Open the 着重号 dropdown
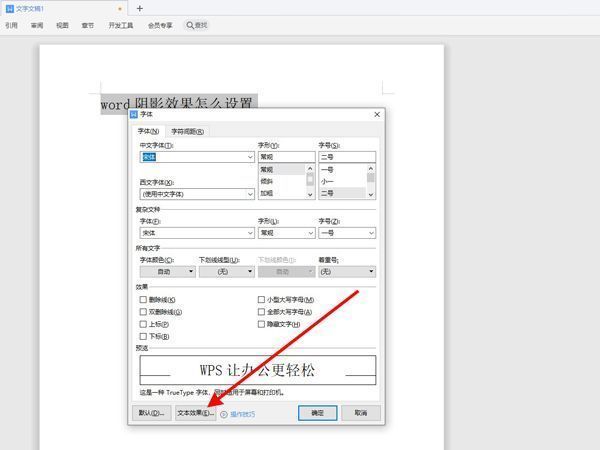Viewport: 600px width, 450px height. click(x=347, y=272)
